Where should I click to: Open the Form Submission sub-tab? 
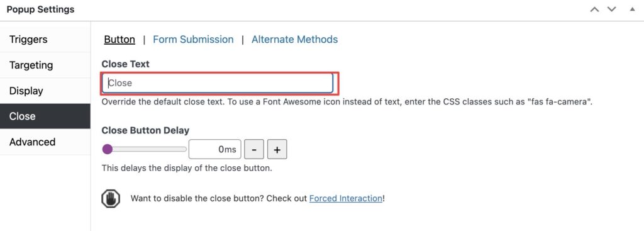pos(193,40)
